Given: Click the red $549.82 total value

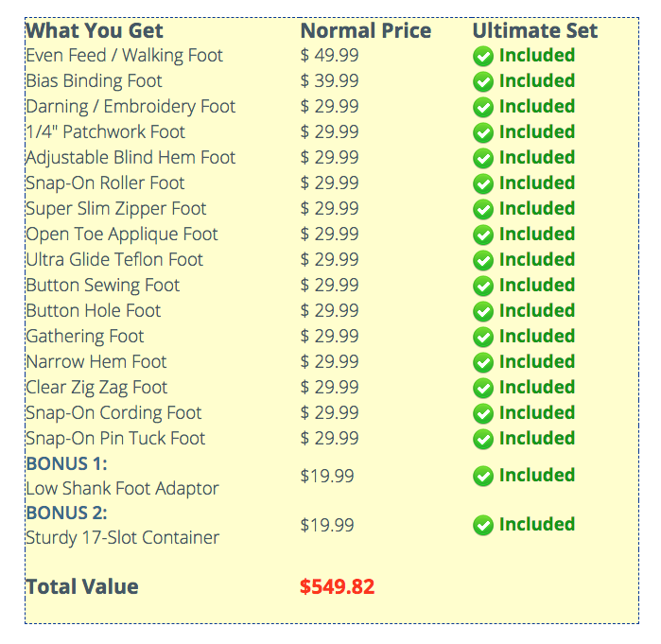Looking at the screenshot, I should (x=337, y=587).
